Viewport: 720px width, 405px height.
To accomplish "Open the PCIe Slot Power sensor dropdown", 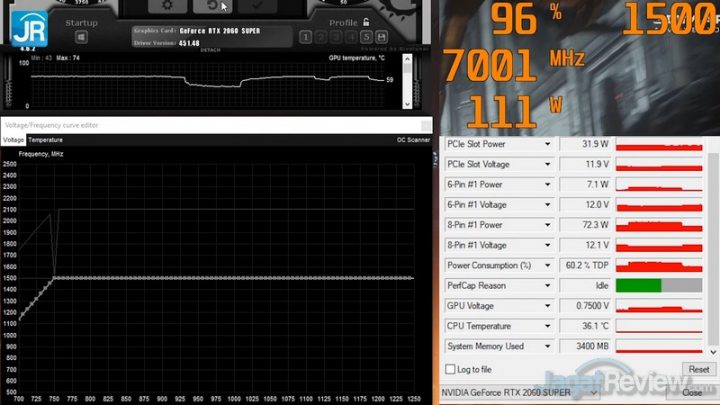I will click(x=547, y=144).
